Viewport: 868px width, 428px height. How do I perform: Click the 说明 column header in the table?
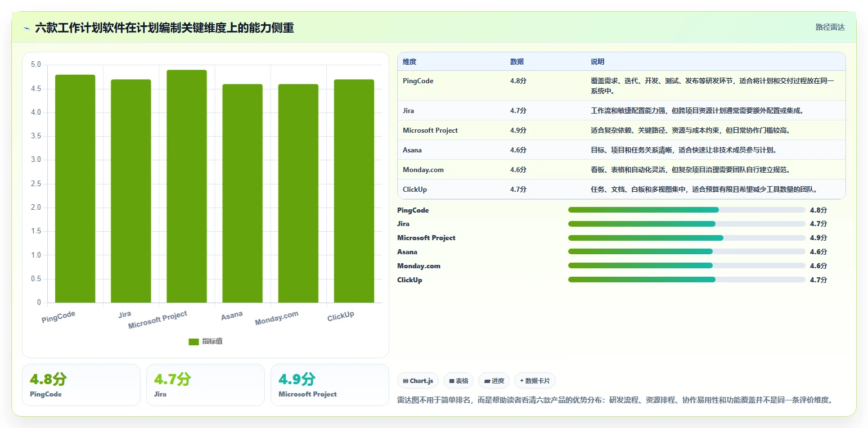click(597, 62)
